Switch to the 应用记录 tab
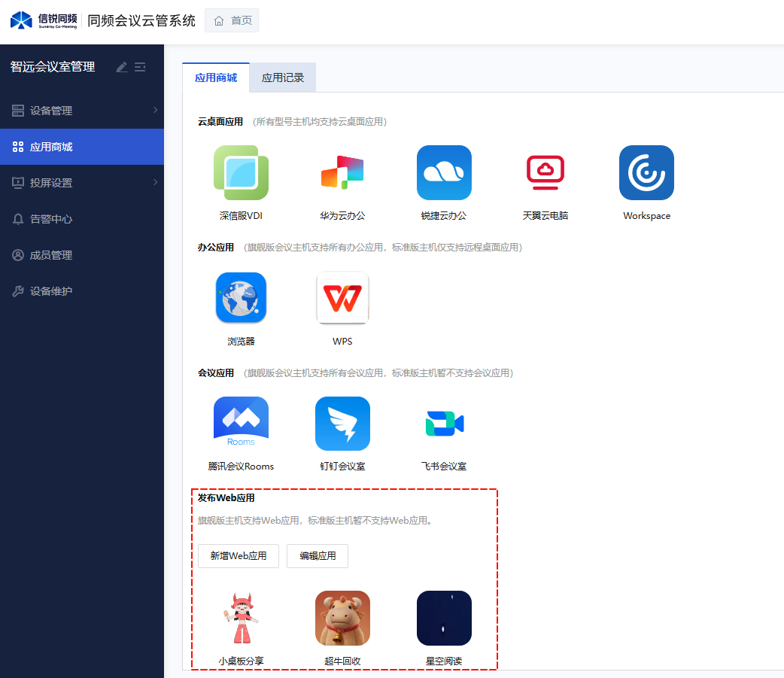This screenshot has height=678, width=784. pyautogui.click(x=283, y=78)
